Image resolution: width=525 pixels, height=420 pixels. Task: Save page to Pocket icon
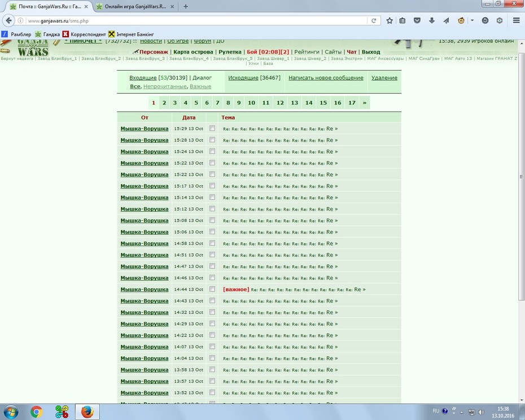coord(417,20)
